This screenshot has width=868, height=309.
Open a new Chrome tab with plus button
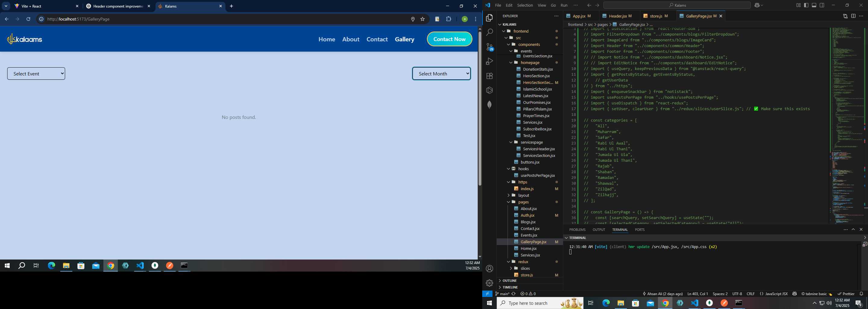click(x=231, y=6)
